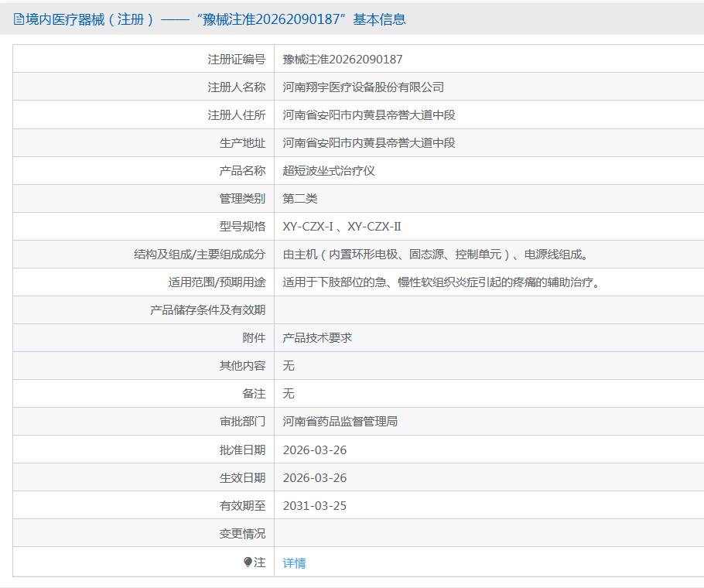The image size is (704, 588).
Task: Click the 结构及组成 row content
Action: tap(435, 254)
